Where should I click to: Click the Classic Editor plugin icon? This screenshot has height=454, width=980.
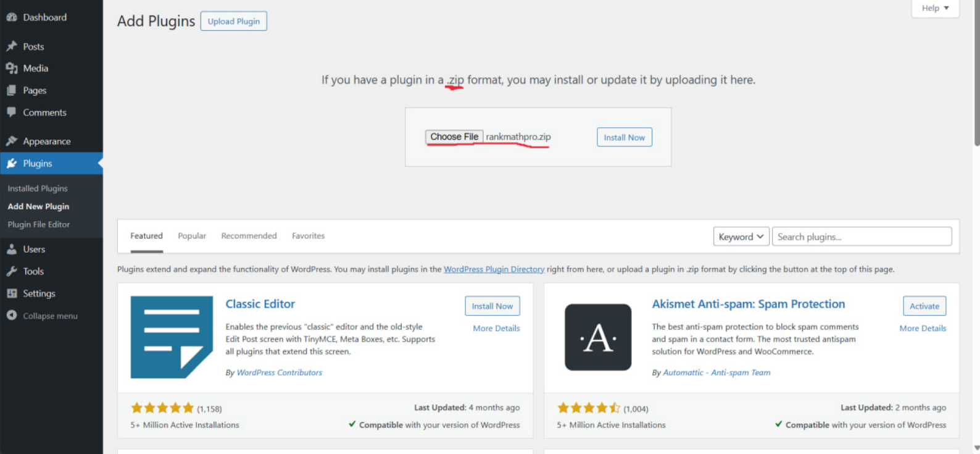point(172,337)
